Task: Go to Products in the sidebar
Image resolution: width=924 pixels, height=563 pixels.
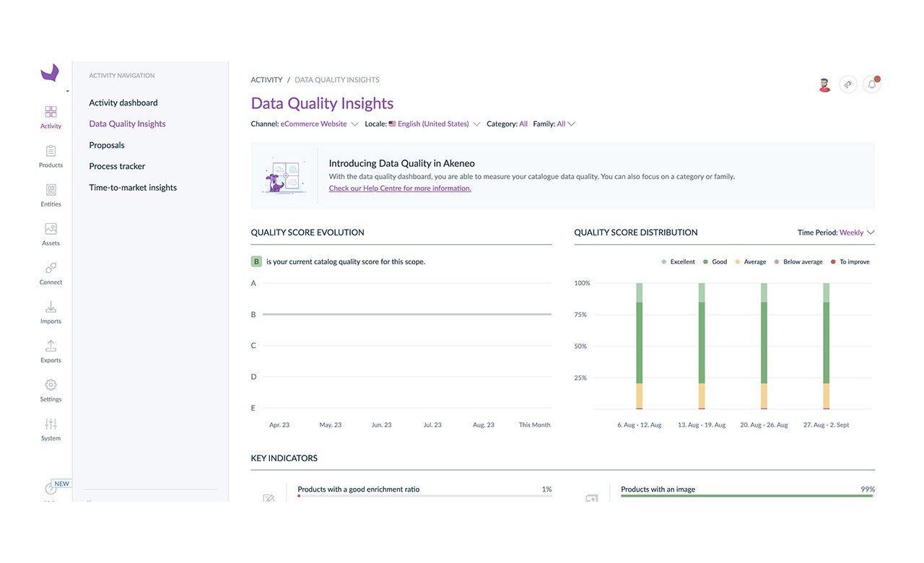Action: [51, 156]
